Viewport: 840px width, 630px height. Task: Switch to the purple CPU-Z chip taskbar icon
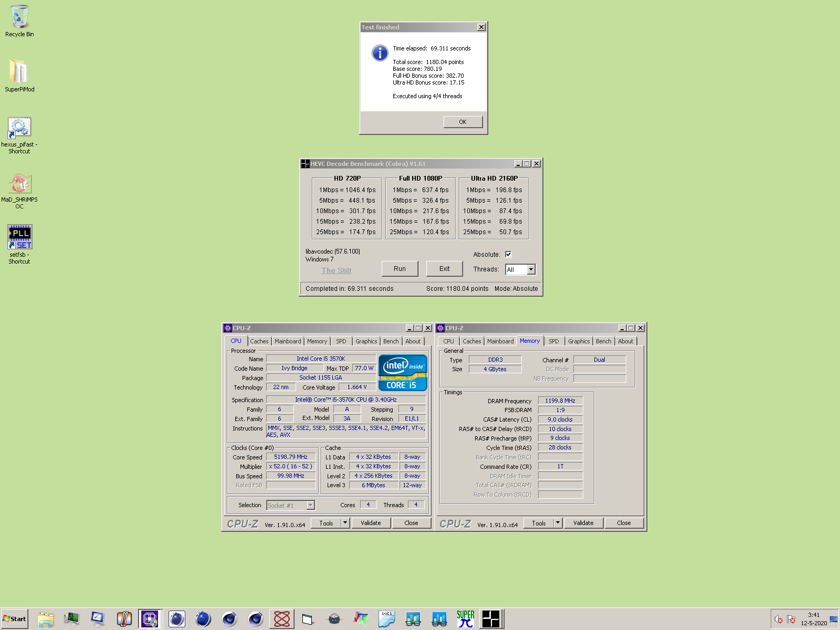click(150, 619)
